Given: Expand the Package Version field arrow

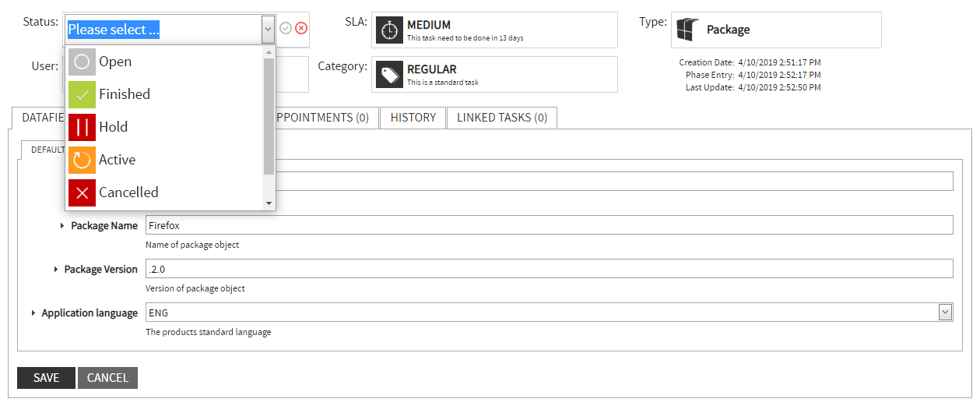Looking at the screenshot, I should 56,270.
